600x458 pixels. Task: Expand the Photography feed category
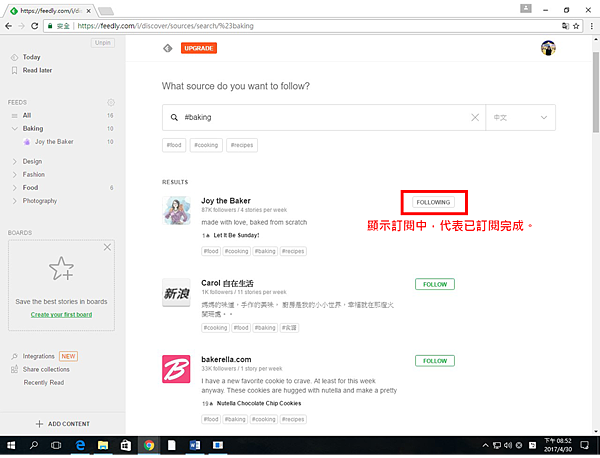point(15,201)
